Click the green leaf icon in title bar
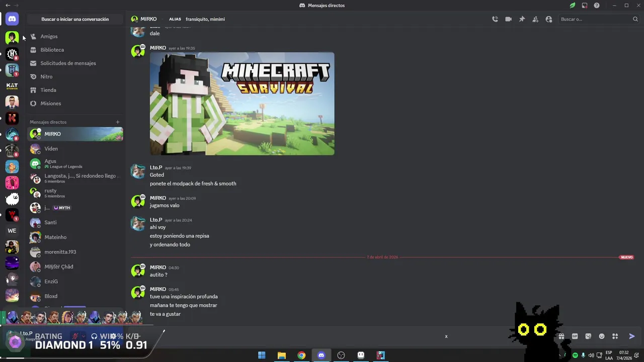The height and width of the screenshot is (362, 644). tap(573, 6)
